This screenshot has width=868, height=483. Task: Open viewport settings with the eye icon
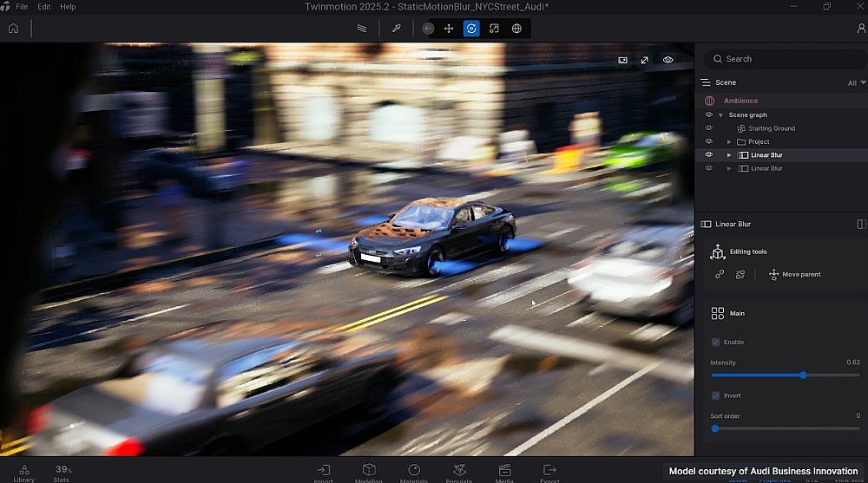tap(667, 60)
